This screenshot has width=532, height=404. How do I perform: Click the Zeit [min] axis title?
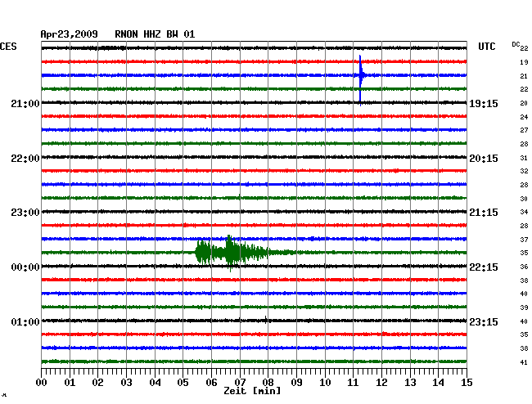pyautogui.click(x=252, y=391)
